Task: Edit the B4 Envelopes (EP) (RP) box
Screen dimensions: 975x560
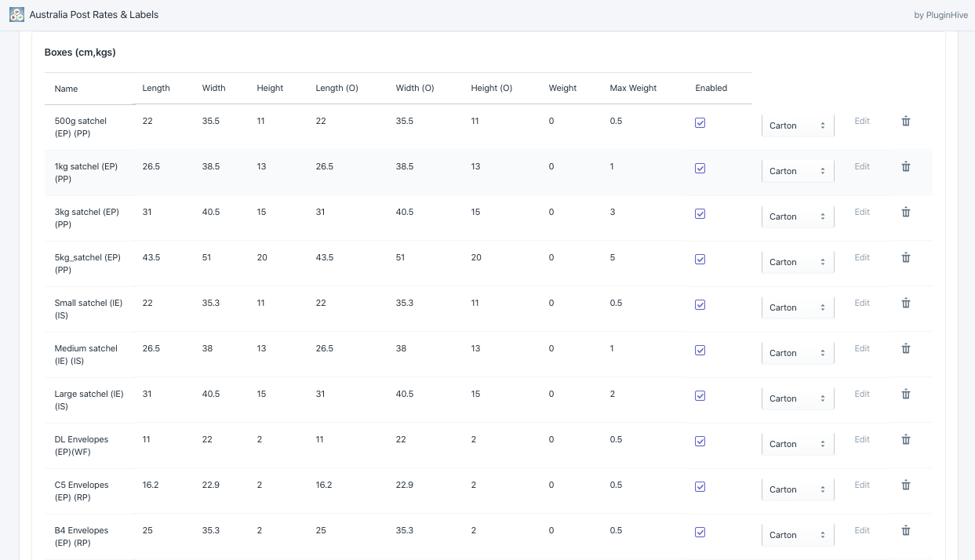Action: [x=862, y=530]
